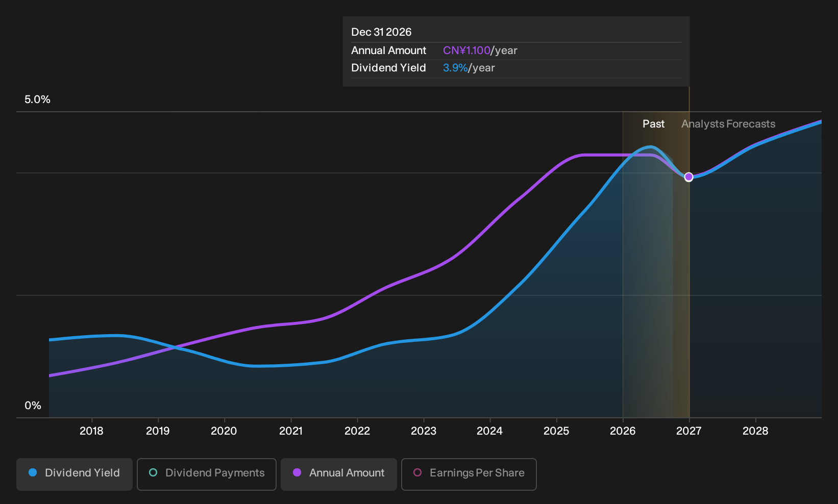Click the Analysts Forecasts label

click(x=728, y=124)
